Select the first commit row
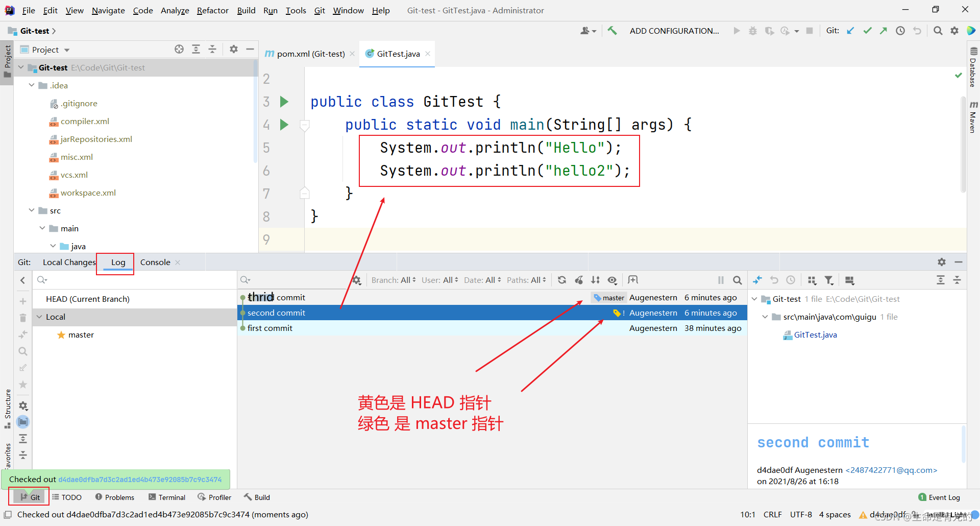Viewport: 980px width, 526px height. [493, 328]
